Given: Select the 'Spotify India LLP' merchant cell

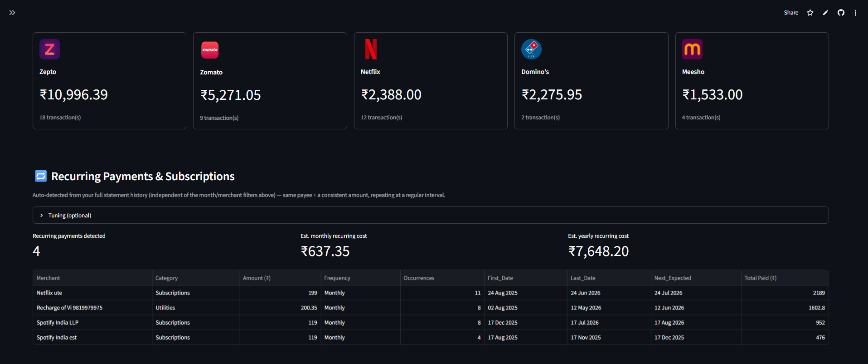Looking at the screenshot, I should (x=92, y=323).
